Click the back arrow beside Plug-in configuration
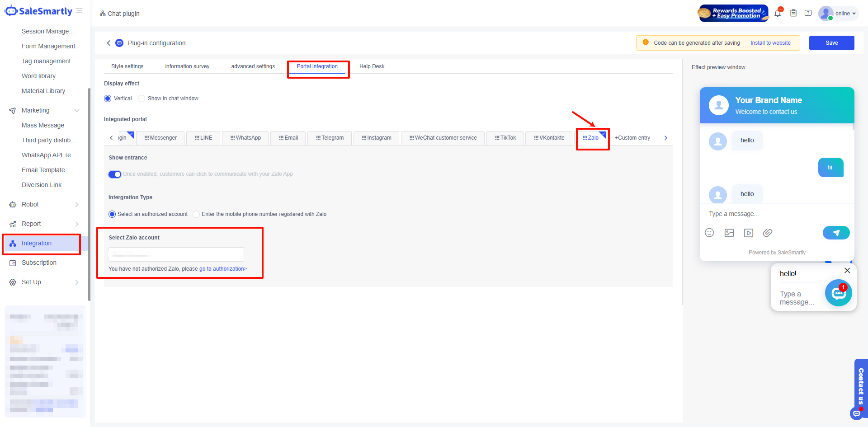The height and width of the screenshot is (427, 868). tap(108, 43)
